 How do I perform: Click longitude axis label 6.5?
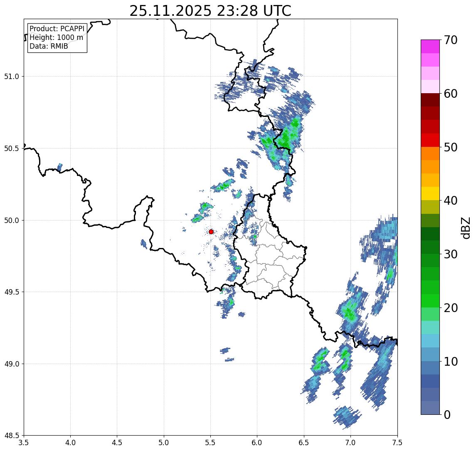[304, 443]
